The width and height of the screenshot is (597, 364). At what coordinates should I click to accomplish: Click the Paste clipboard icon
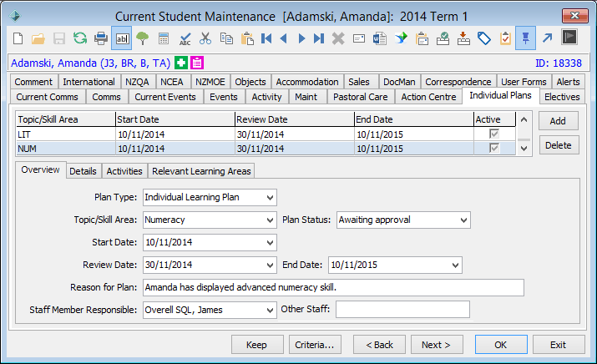[247, 38]
